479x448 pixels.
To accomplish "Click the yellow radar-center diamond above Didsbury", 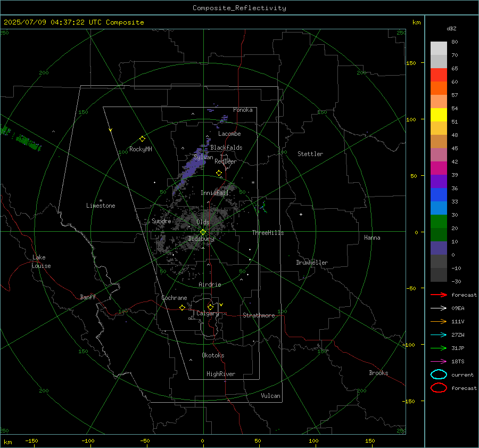I will 203,232.
